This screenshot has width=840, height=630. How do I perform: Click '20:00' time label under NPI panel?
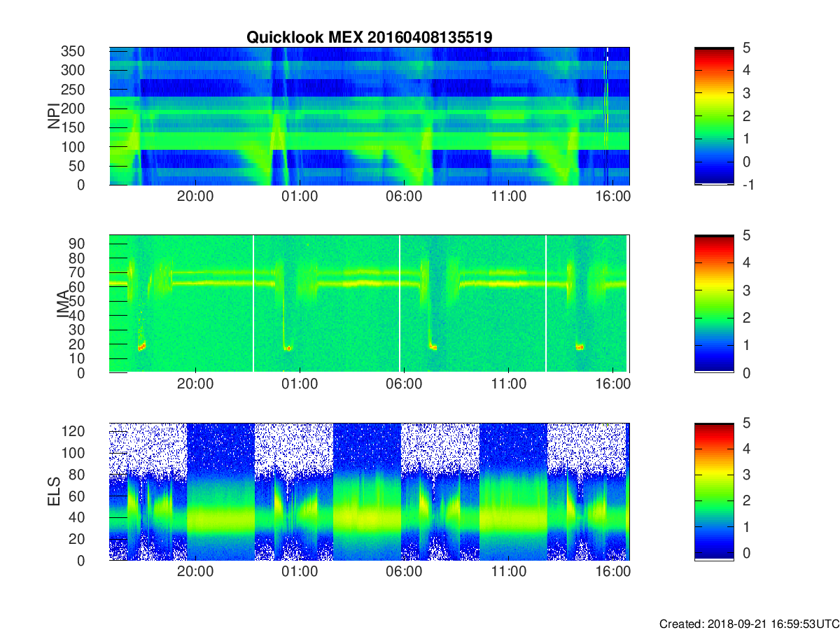(195, 197)
